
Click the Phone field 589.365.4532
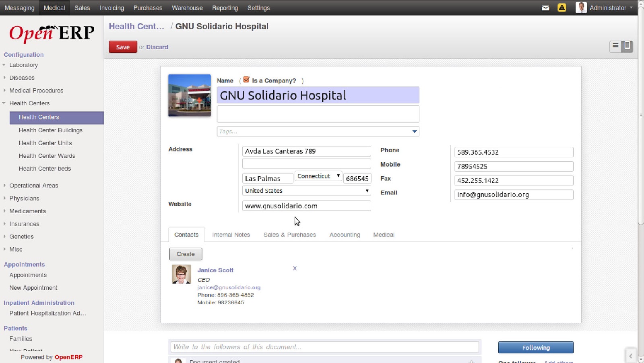[514, 152]
